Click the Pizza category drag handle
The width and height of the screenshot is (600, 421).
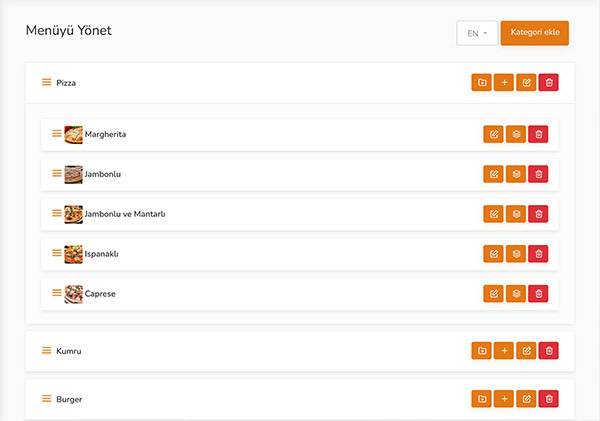[46, 83]
